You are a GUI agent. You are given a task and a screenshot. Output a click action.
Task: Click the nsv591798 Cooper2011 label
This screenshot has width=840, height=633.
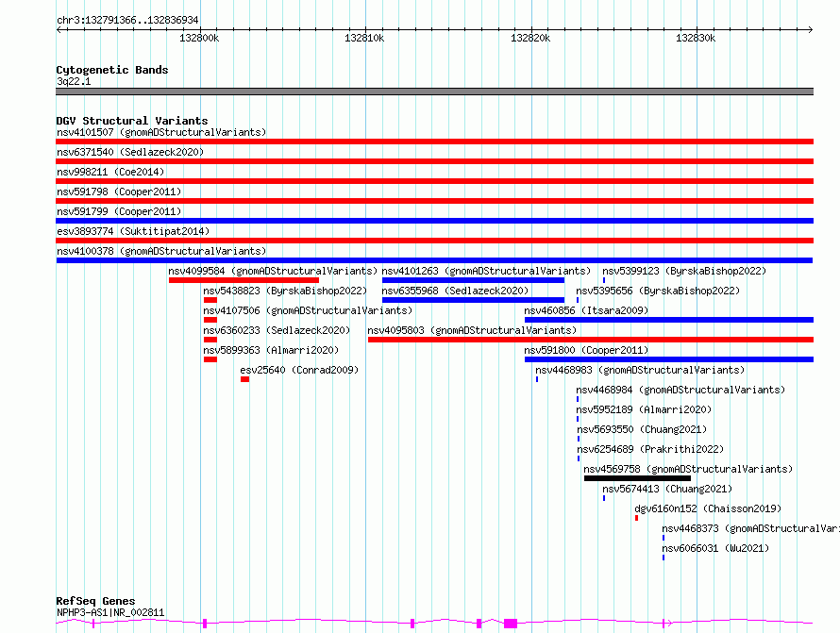119,192
